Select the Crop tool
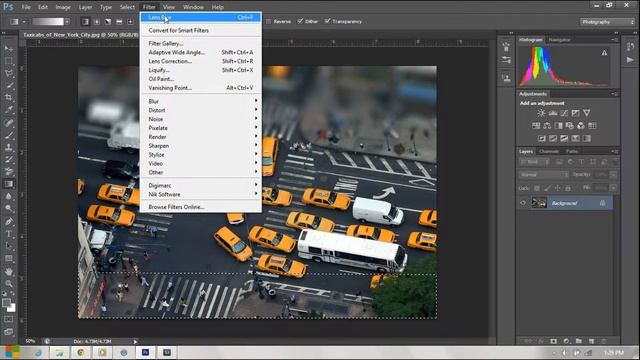The image size is (640, 360). pos(9,97)
